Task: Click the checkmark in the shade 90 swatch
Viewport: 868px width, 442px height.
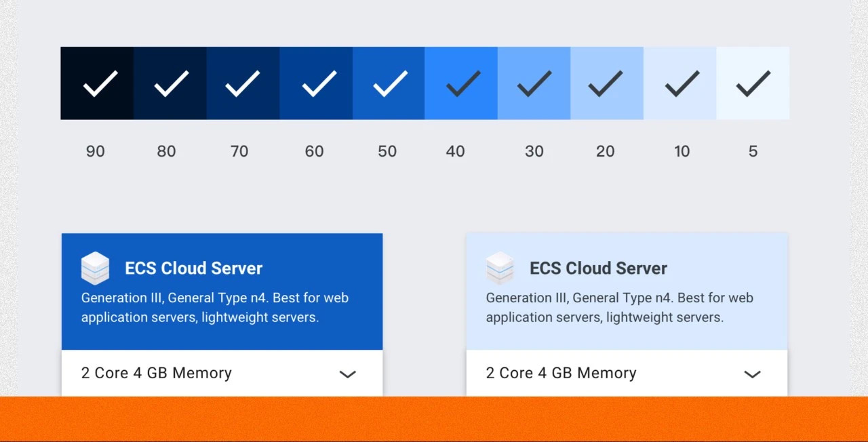Action: point(100,83)
